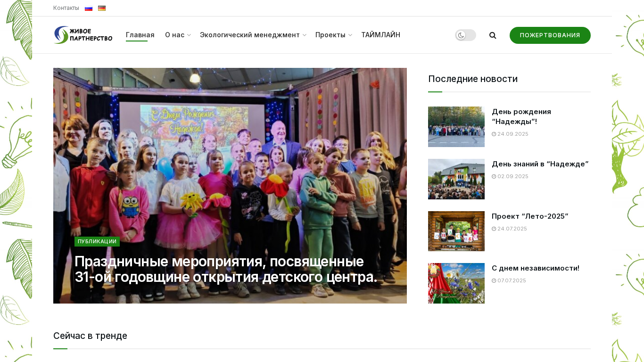Expand the О нас submenu chevron

coord(189,35)
